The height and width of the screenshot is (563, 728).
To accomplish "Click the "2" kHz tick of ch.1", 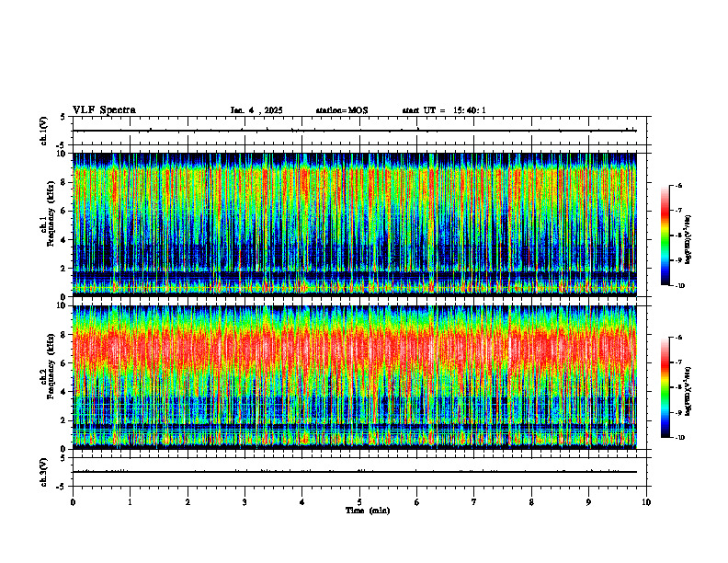I will tap(64, 268).
